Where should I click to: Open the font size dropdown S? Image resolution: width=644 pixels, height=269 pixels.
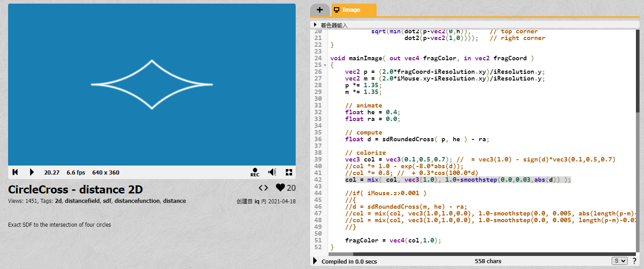pyautogui.click(x=619, y=261)
